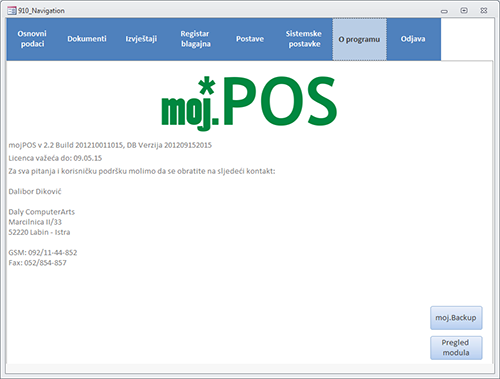Switch to the Dokumenti tab
The image size is (500, 379).
tap(87, 39)
